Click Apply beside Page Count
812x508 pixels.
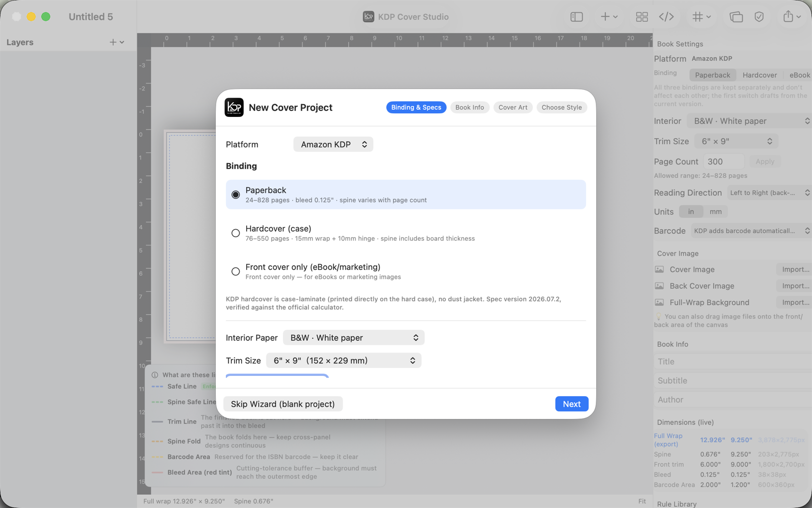765,162
